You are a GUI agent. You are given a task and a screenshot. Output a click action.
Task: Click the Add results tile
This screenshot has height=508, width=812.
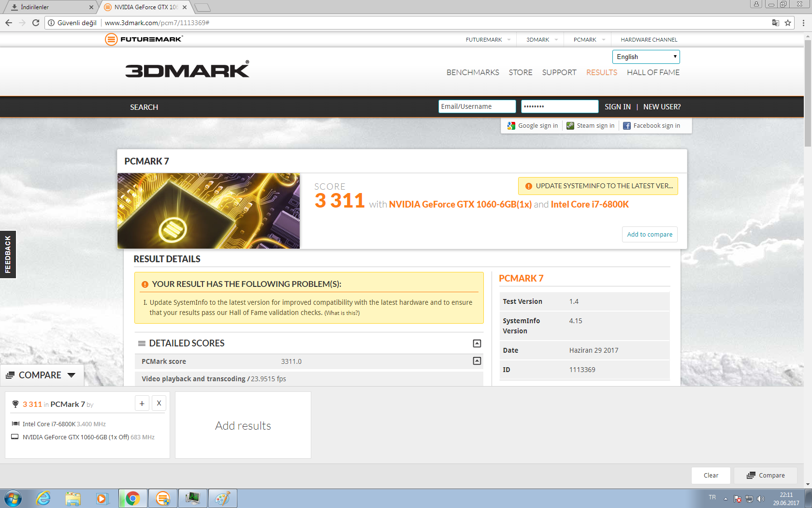coord(243,425)
